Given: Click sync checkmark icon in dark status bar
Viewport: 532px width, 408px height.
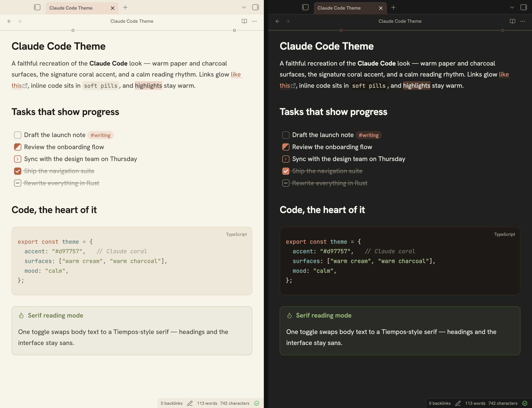Looking at the screenshot, I should tap(525, 403).
